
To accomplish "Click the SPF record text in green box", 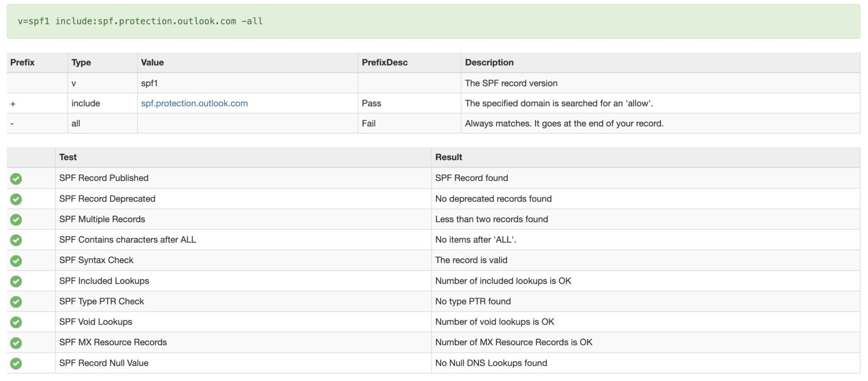I will [140, 21].
